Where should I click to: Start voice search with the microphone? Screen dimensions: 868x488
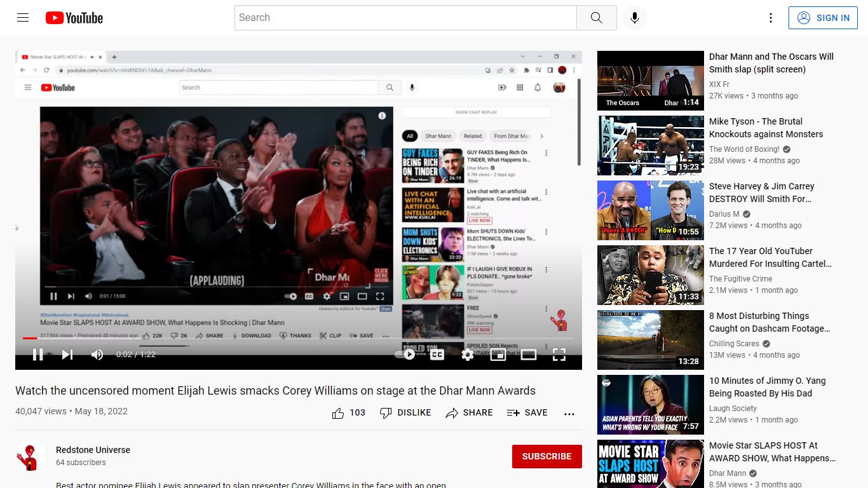pos(634,18)
